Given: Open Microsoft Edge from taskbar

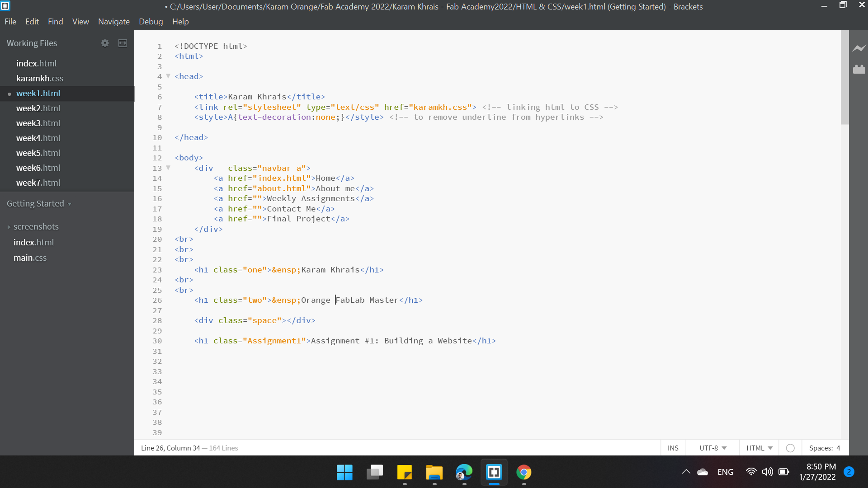Looking at the screenshot, I should 464,472.
